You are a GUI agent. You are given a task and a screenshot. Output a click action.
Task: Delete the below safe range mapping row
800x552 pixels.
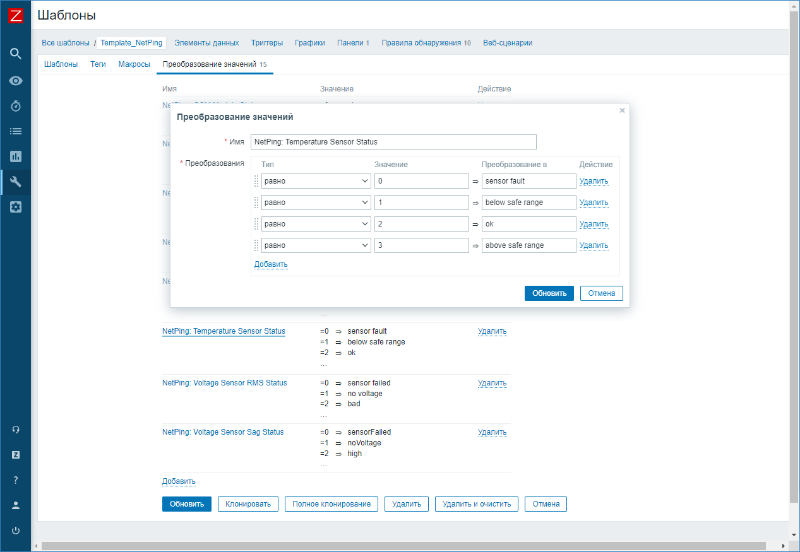(594, 203)
